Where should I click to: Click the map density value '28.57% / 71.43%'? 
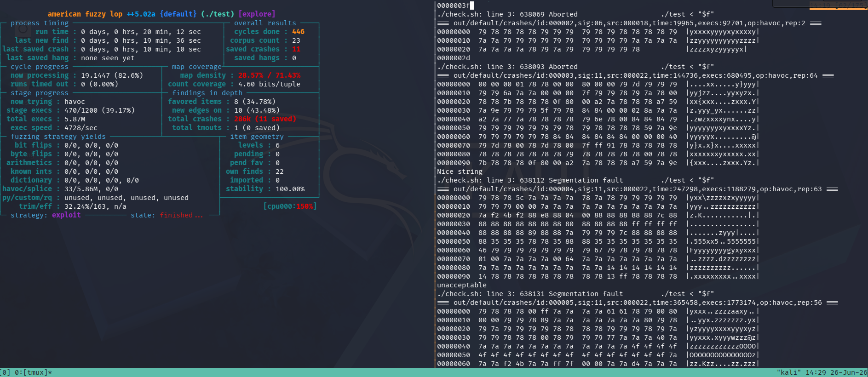click(269, 75)
